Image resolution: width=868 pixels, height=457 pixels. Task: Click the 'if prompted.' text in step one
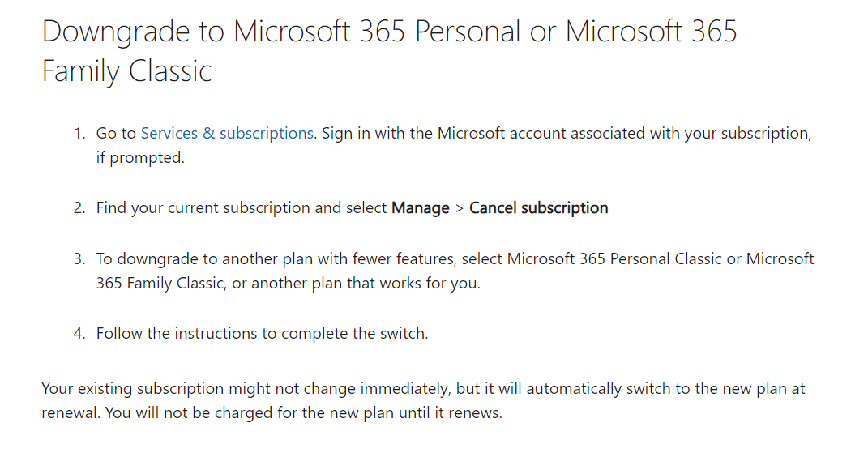point(140,158)
